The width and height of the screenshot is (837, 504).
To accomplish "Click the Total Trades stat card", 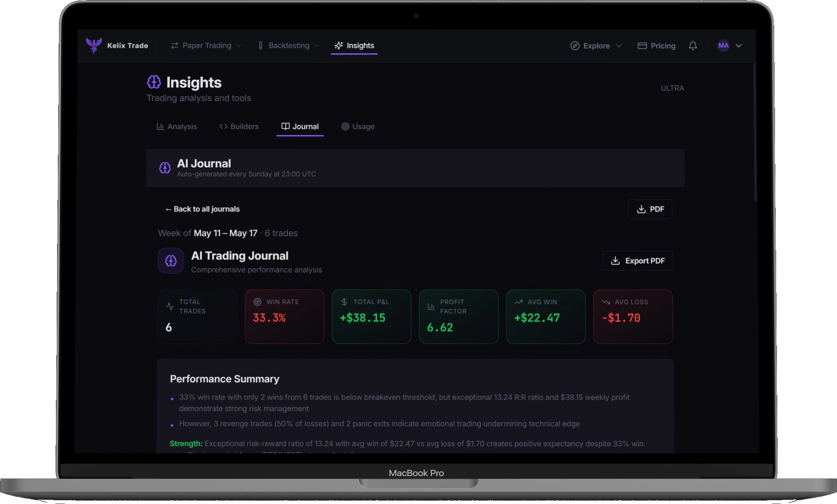I will coord(197,317).
